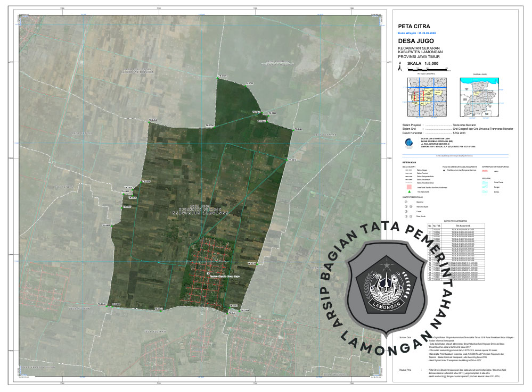Click the north arrow compass symbol
Screen dimensions: 532x392
[x=400, y=67]
